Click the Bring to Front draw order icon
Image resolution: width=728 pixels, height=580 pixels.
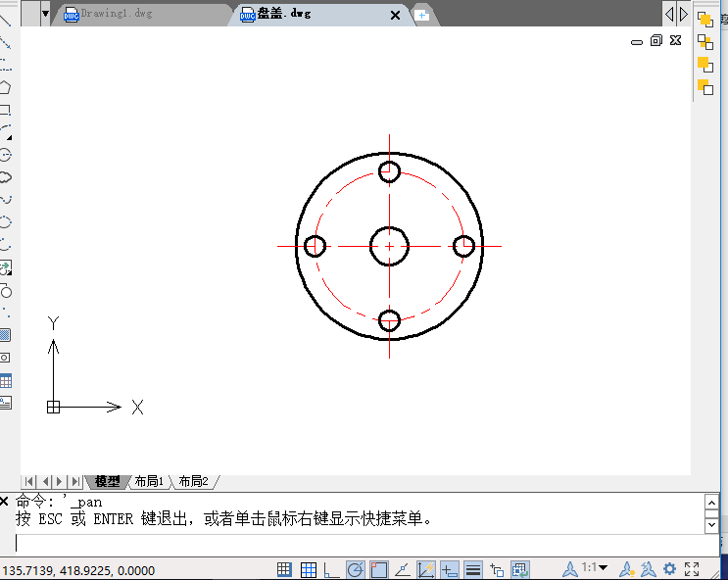click(x=704, y=19)
